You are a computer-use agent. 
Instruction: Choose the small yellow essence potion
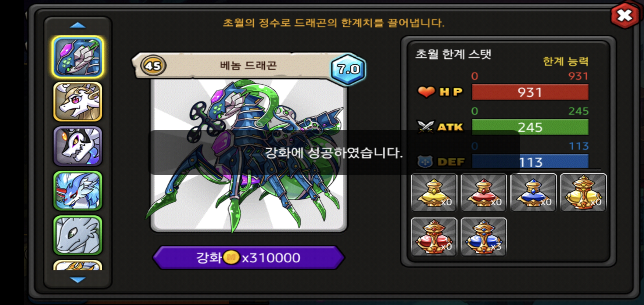coord(434,193)
